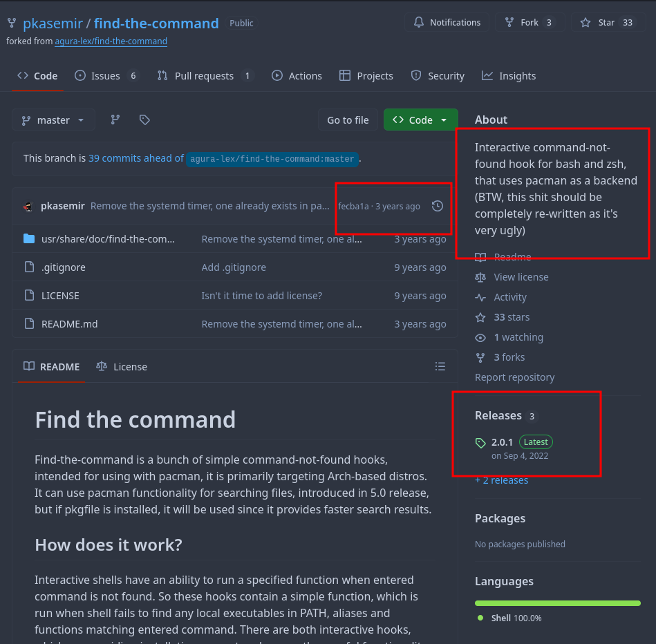This screenshot has height=644, width=656.
Task: Open the 39 commits ahead link
Action: [135, 158]
